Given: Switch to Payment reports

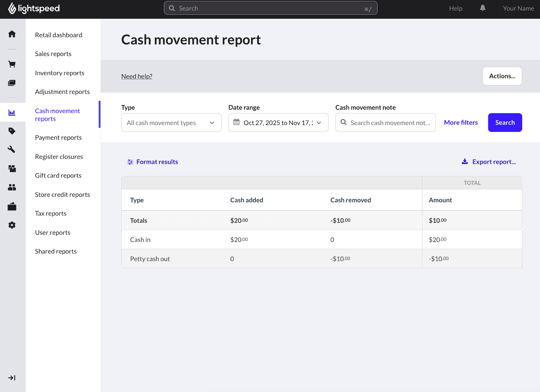Looking at the screenshot, I should [58, 137].
